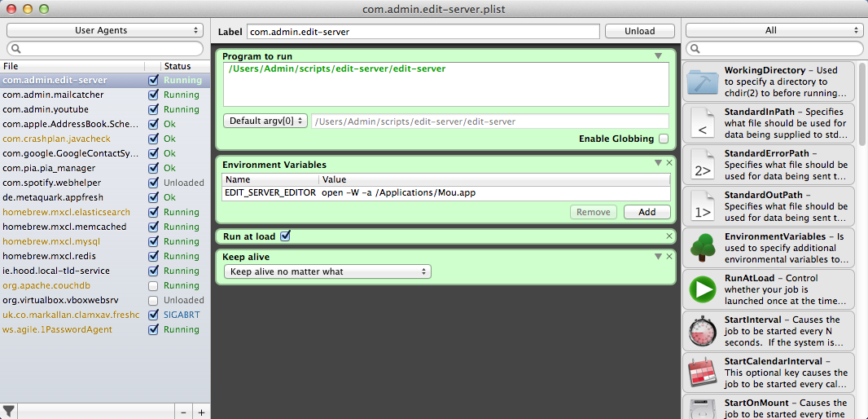Image resolution: width=868 pixels, height=419 pixels.
Task: Click the EnvironmentVariables tree icon
Action: [703, 248]
